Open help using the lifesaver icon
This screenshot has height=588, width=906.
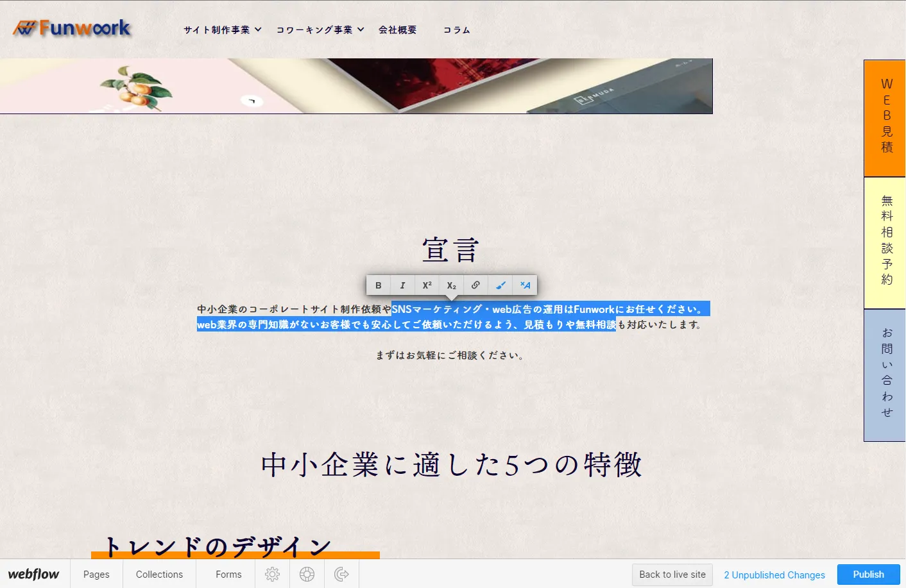307,574
